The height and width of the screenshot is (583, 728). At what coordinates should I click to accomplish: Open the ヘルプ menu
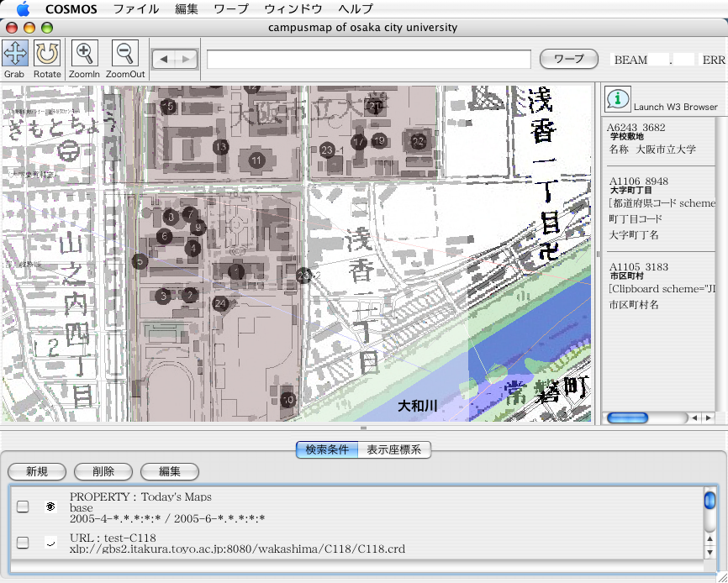click(356, 9)
